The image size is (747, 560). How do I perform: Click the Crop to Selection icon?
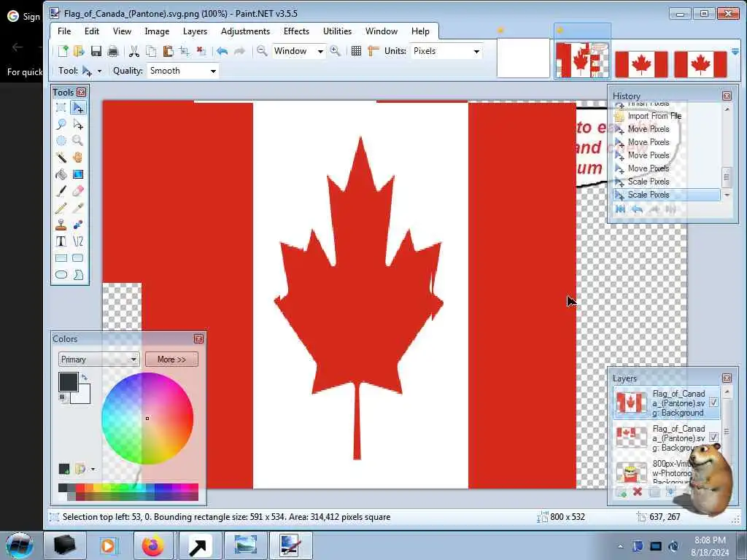(x=185, y=51)
